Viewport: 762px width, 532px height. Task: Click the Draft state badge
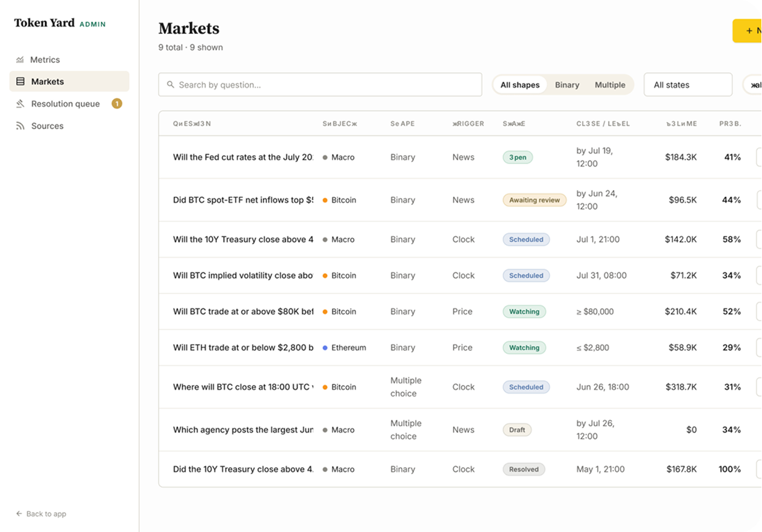[x=517, y=430]
